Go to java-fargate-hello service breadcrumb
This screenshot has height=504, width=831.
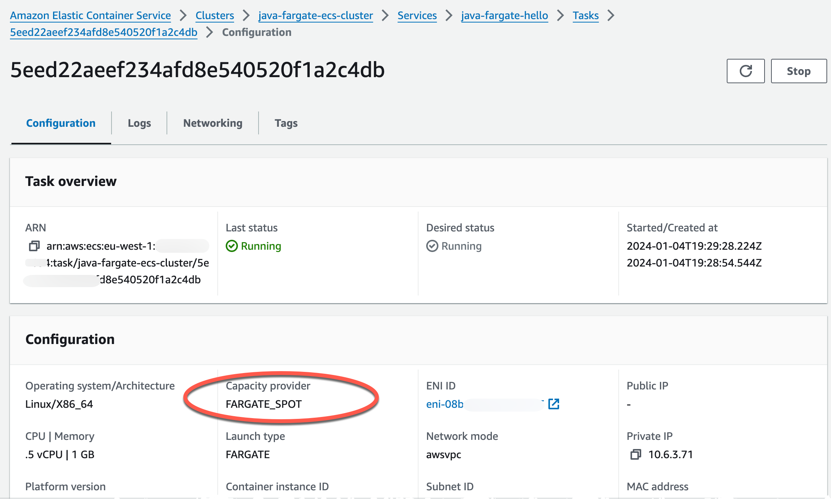[x=504, y=15]
